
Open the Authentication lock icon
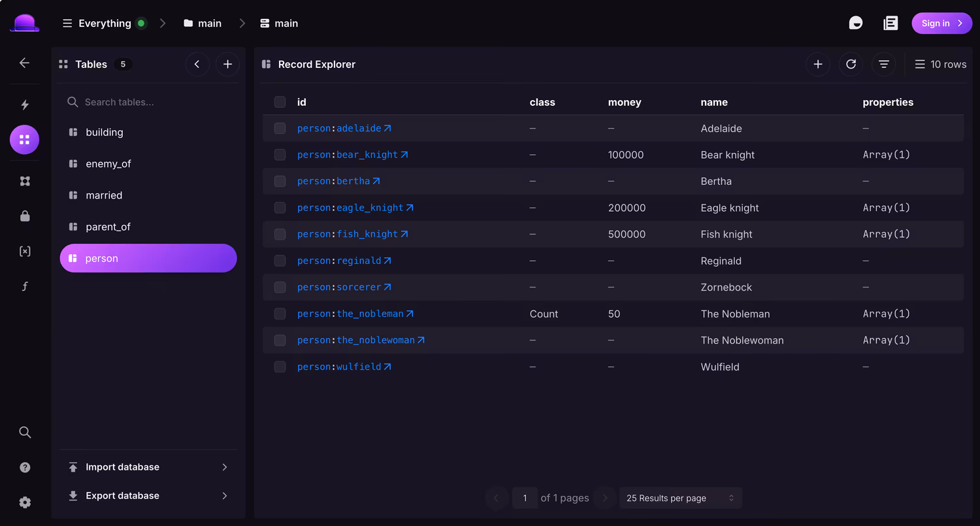(x=25, y=216)
